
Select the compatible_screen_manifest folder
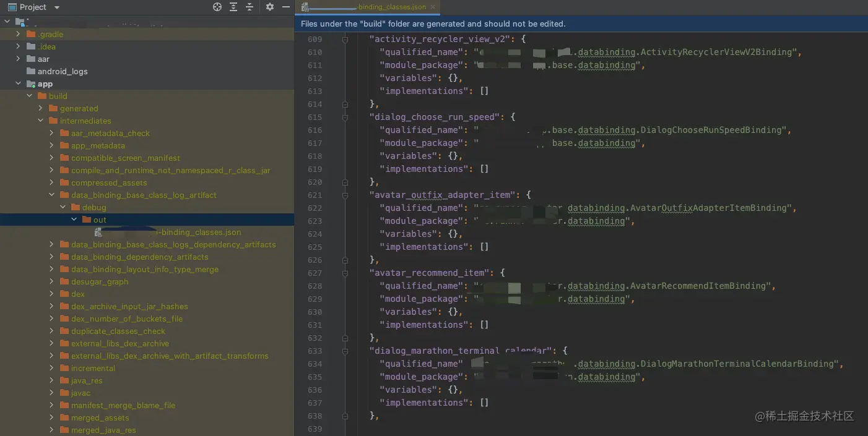[126, 158]
